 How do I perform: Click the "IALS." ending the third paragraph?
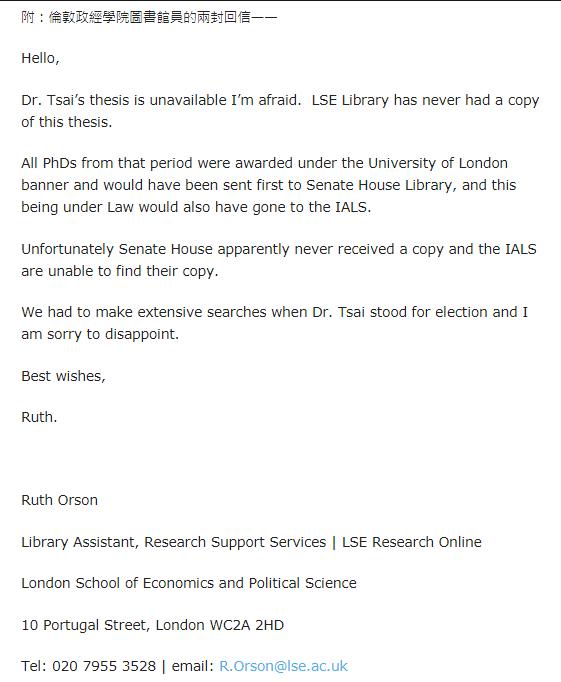pos(353,207)
